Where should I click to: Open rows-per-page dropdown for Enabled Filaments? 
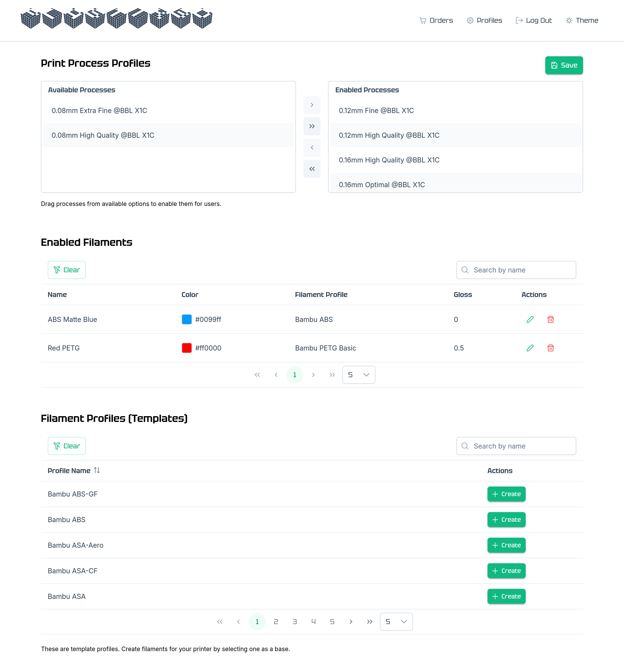358,375
